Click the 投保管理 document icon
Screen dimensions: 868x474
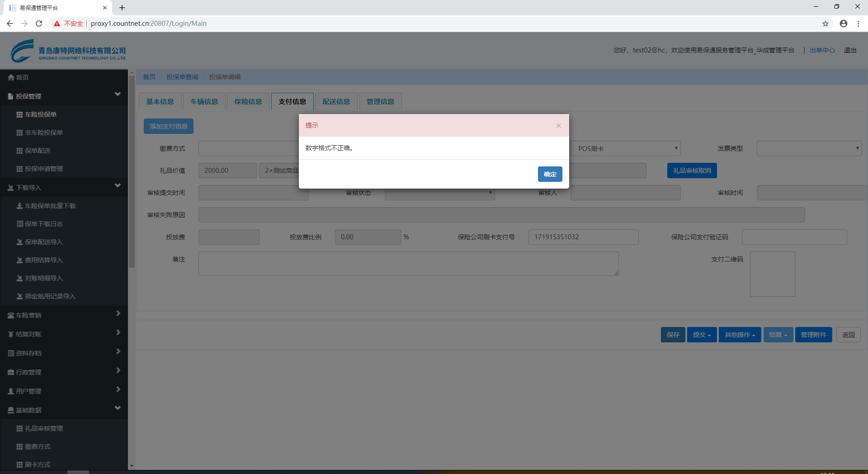[11, 96]
